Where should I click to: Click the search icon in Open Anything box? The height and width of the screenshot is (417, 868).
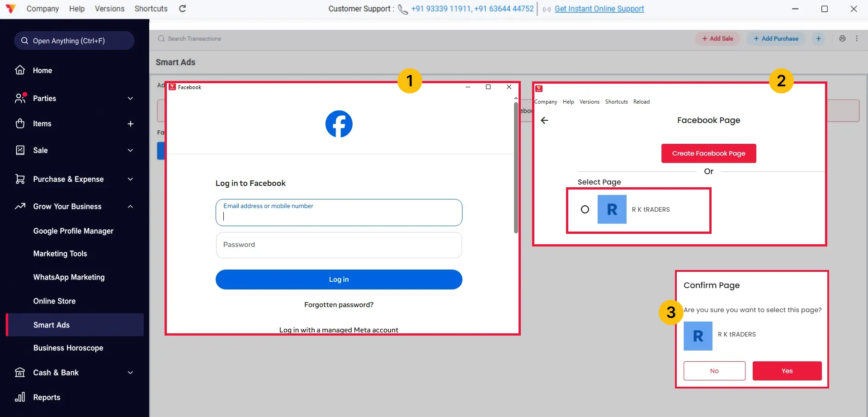[x=25, y=41]
